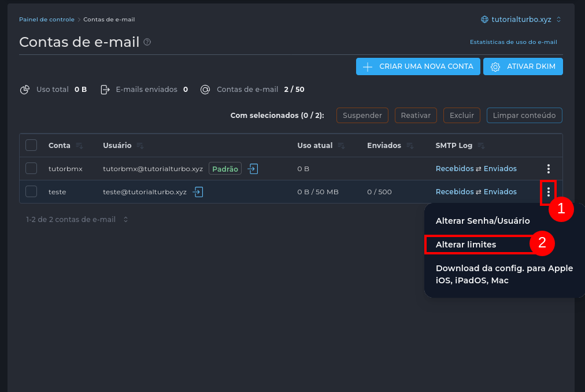Select Download da config. para Apple option
Viewport: 585px width, 392px height.
[504, 274]
